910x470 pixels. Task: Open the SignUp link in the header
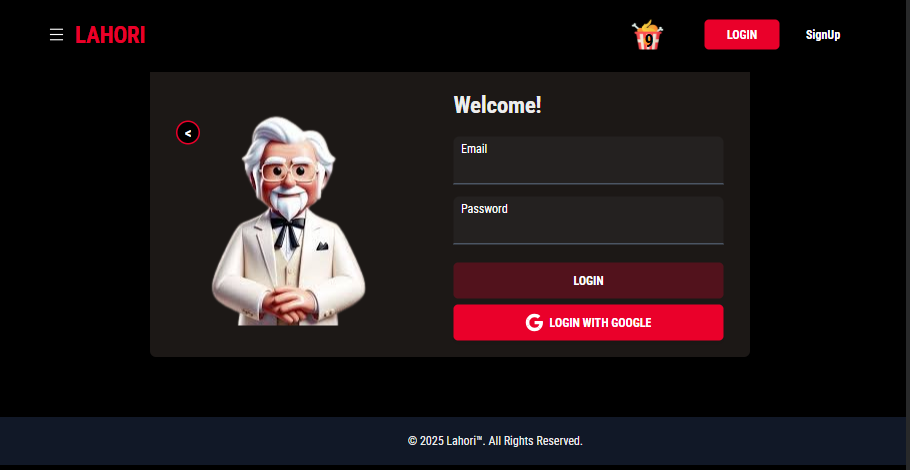point(823,35)
